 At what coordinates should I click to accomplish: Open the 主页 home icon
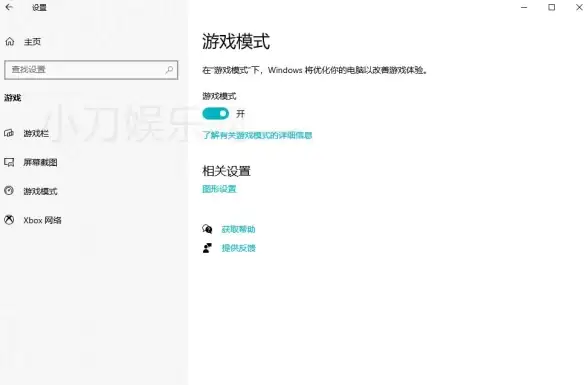click(x=10, y=42)
